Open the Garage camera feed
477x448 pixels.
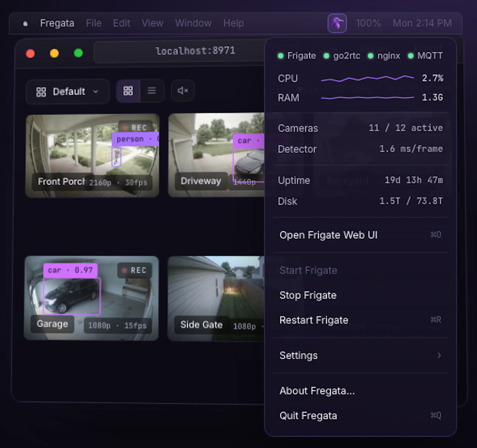point(91,298)
